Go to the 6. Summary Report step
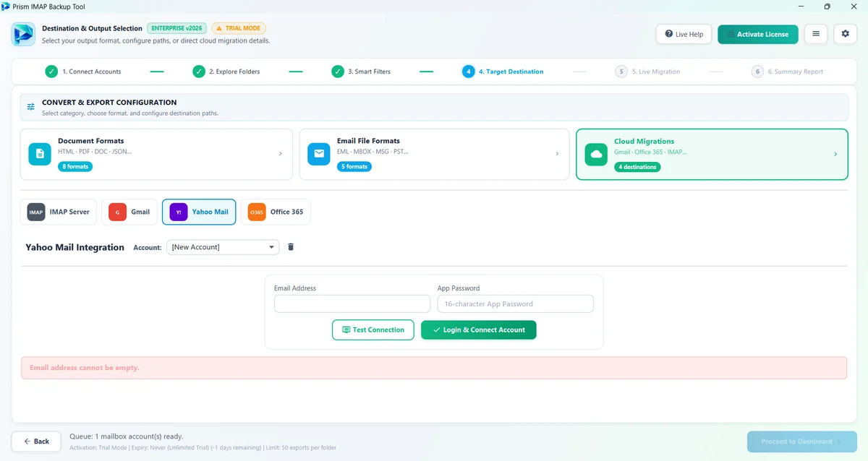 pyautogui.click(x=787, y=72)
